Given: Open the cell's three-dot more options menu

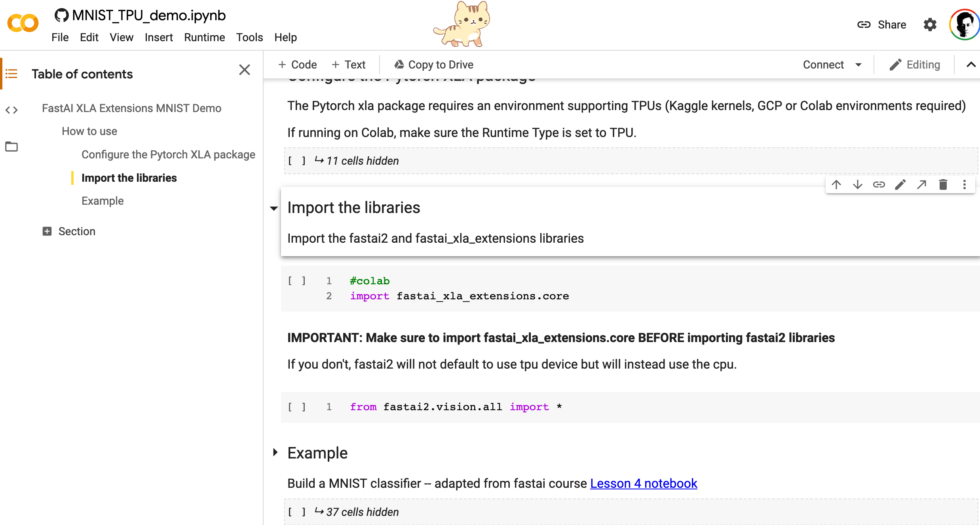Looking at the screenshot, I should [x=965, y=185].
